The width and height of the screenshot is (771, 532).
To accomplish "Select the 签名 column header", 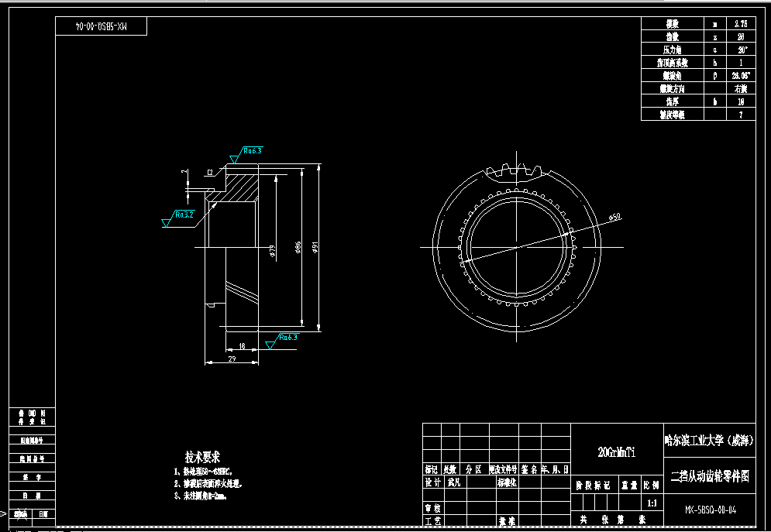I will point(530,469).
